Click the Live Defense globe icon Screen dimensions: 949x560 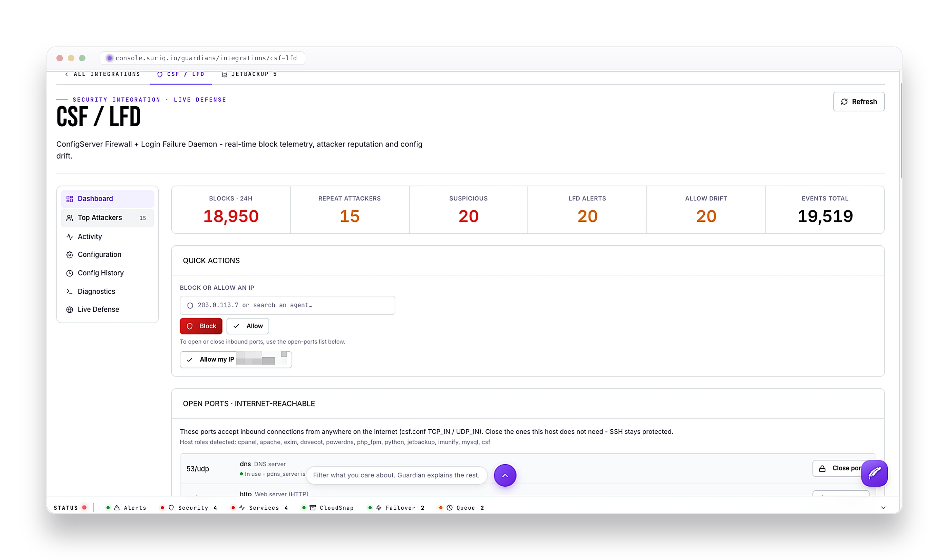[x=70, y=310]
